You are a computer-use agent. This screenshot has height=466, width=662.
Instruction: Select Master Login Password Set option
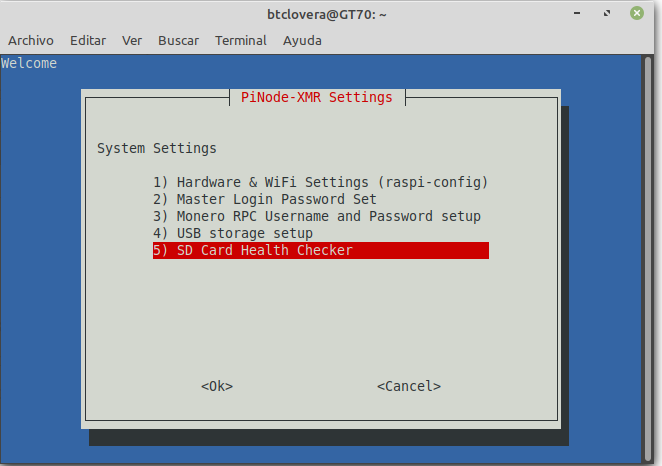[x=265, y=199]
